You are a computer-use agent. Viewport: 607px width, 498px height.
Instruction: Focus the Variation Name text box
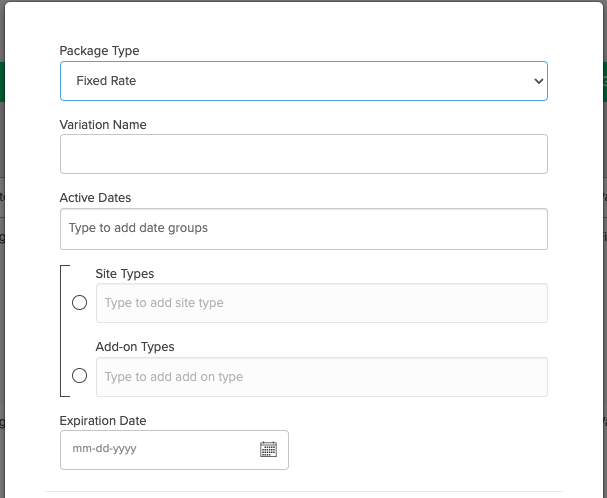303,154
